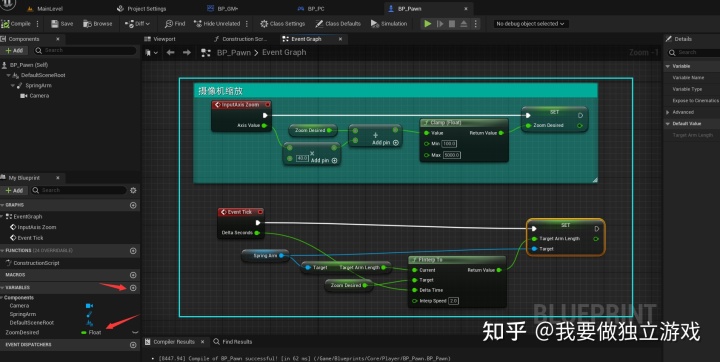The width and height of the screenshot is (720, 362).
Task: Navigate forward in graph history
Action: [186, 53]
